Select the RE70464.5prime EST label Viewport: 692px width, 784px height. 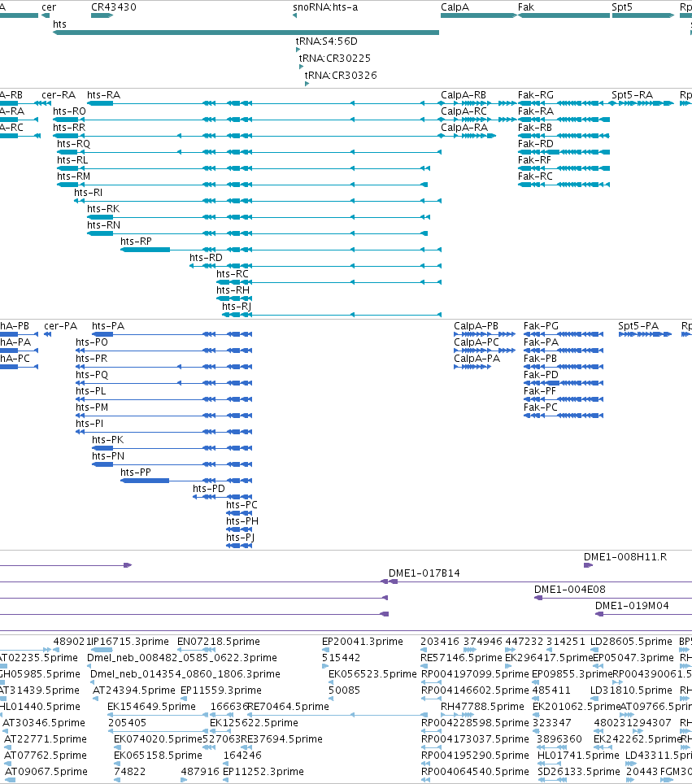coord(289,707)
